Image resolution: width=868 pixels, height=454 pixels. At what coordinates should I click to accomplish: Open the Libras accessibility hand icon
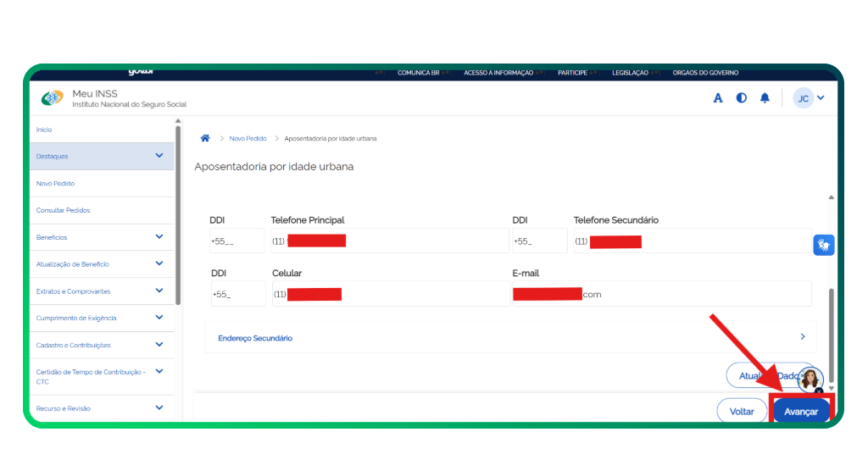pyautogui.click(x=823, y=245)
